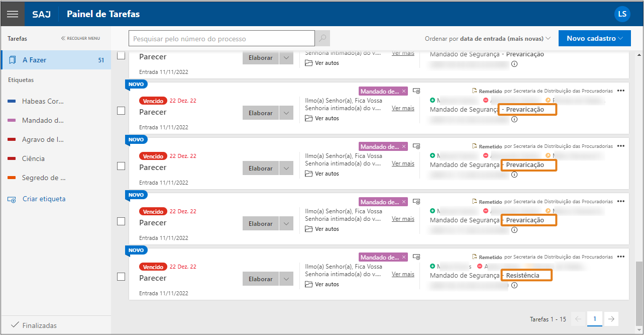Select A Fazer in the sidebar
This screenshot has width=644, height=335.
point(55,60)
